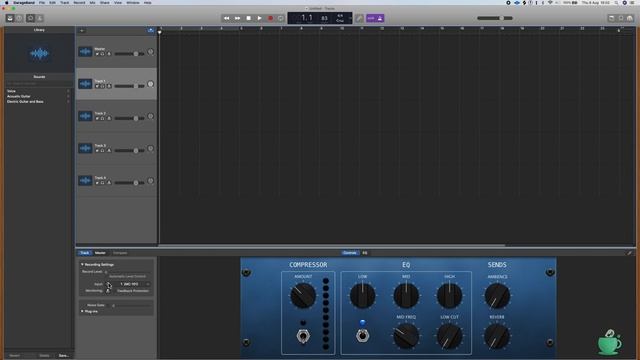Add a new track with plus button
The width and height of the screenshot is (640, 360).
click(82, 30)
